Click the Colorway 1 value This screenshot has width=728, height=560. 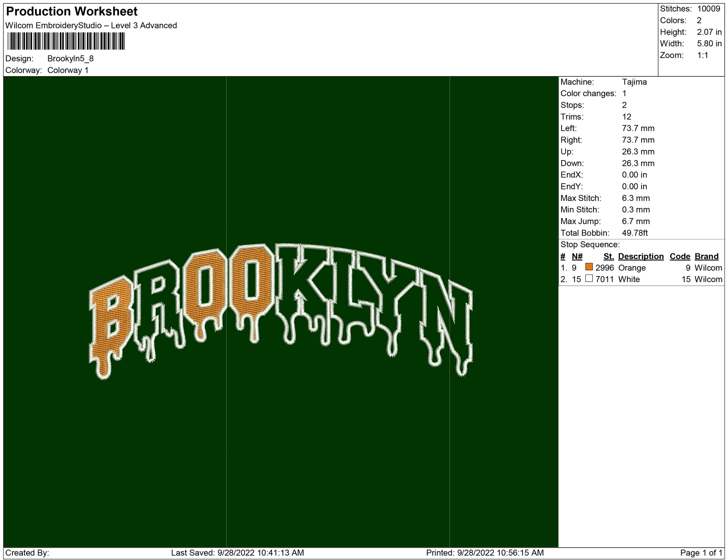pyautogui.click(x=68, y=70)
